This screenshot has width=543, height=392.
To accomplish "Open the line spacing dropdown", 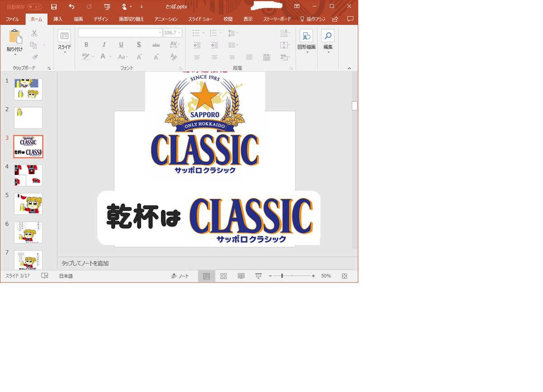I will 233,33.
